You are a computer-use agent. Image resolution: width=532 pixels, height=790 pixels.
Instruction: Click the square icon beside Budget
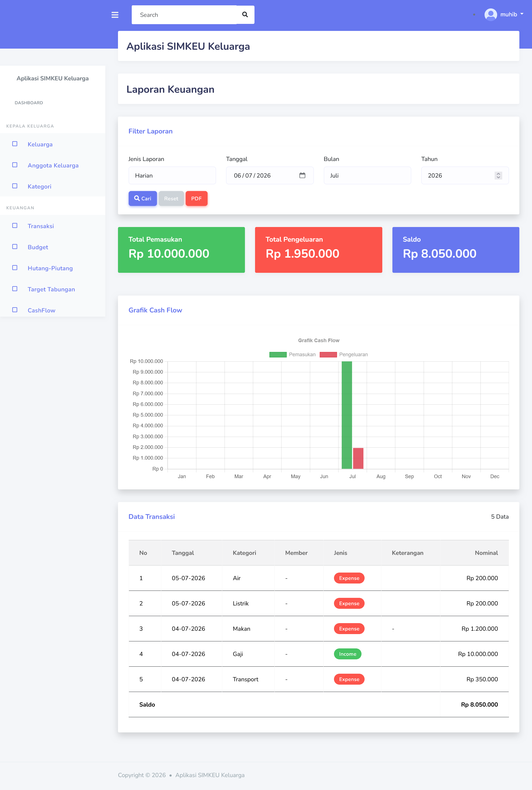click(x=15, y=247)
